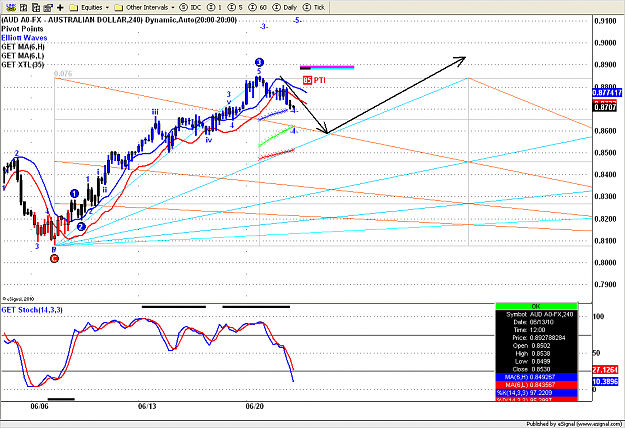The width and height of the screenshot is (625, 428).
Task: Click the PTI label text
Action: pyautogui.click(x=320, y=80)
